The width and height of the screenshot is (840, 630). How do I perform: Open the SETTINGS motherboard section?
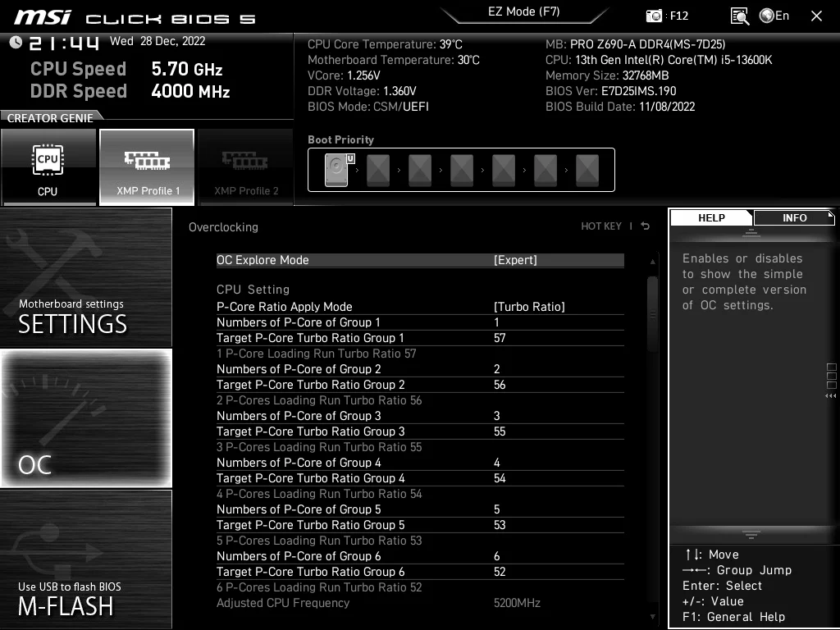86,277
